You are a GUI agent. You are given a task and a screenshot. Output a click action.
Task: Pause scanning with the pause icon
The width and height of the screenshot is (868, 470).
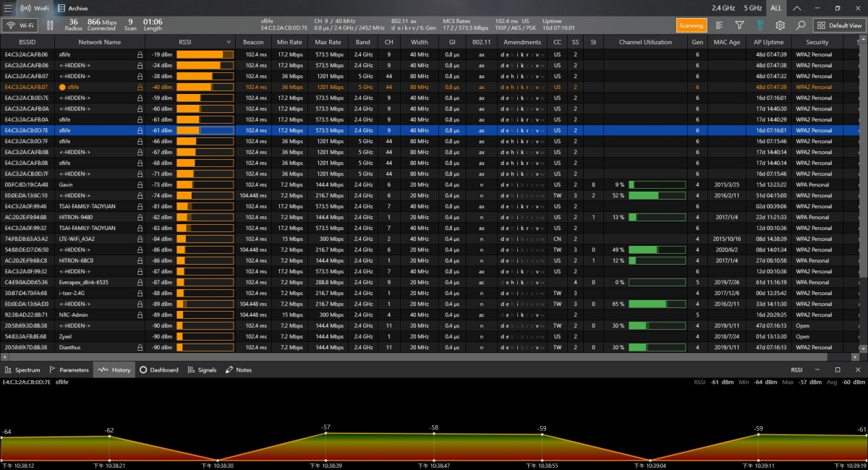click(50, 25)
